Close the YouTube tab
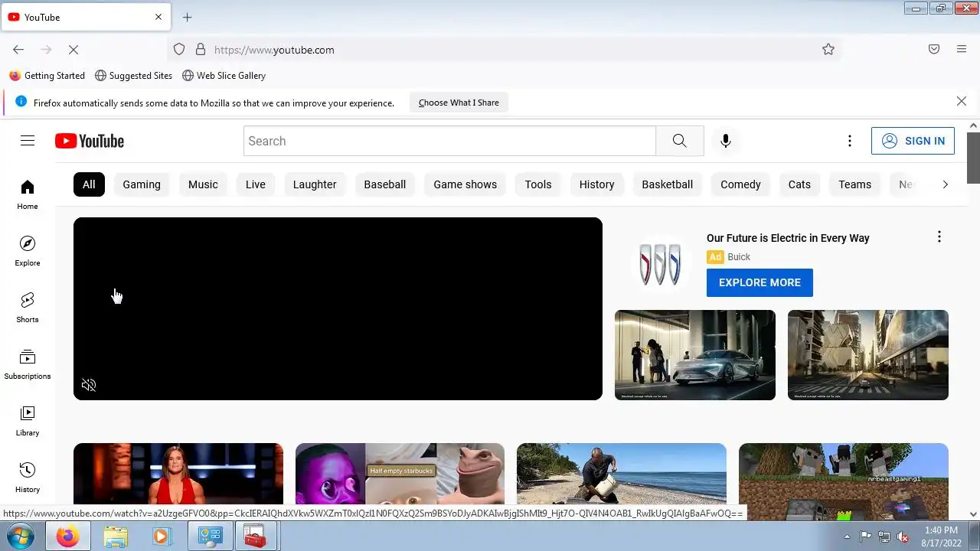This screenshot has height=551, width=980. tap(158, 17)
